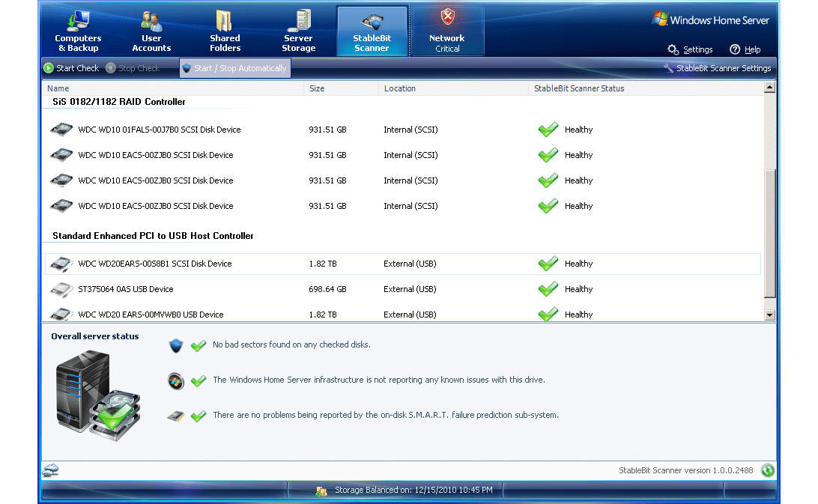Image resolution: width=818 pixels, height=504 pixels.
Task: Click the Network Critical red shield icon
Action: coord(448,19)
